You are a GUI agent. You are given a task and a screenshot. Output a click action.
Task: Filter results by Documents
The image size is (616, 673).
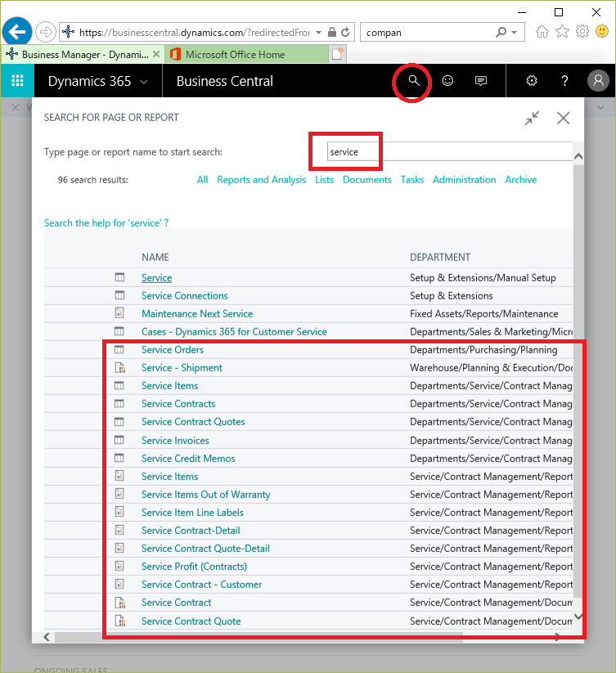tap(367, 180)
